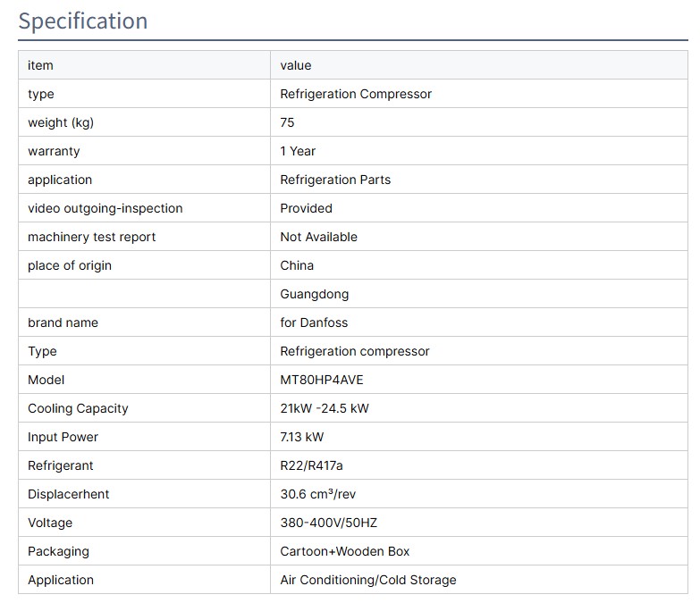Select the '21kW -24.5 kW' cooling capacity
This screenshot has height=603, width=700.
pyautogui.click(x=325, y=408)
